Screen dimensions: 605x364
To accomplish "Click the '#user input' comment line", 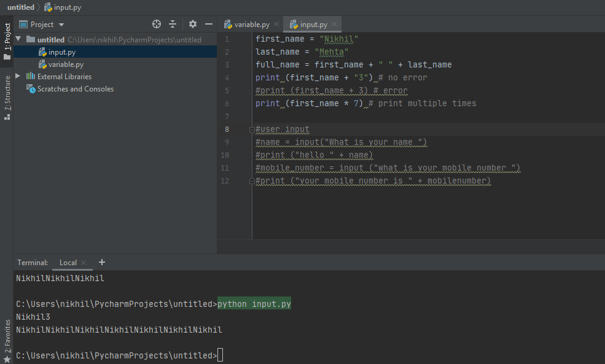I will pyautogui.click(x=283, y=129).
